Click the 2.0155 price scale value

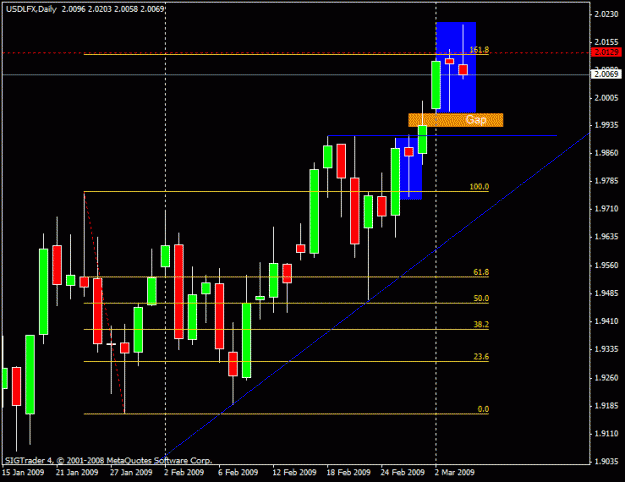click(607, 42)
